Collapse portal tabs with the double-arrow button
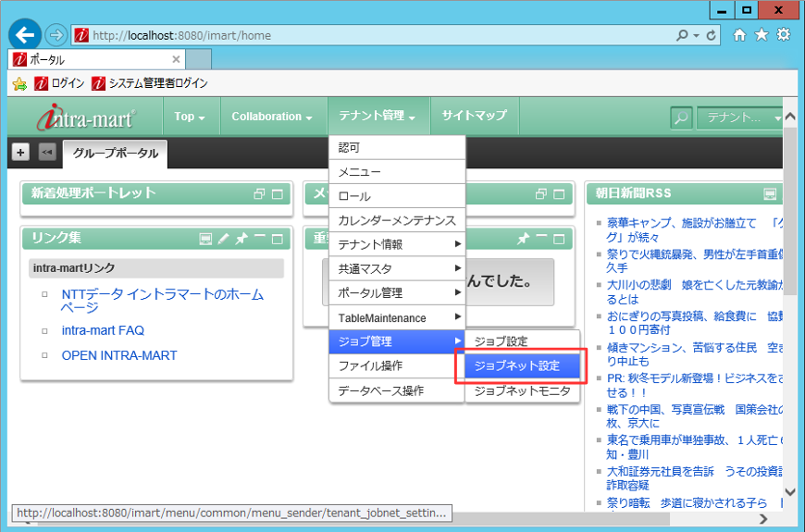The height and width of the screenshot is (532, 805). tap(47, 153)
